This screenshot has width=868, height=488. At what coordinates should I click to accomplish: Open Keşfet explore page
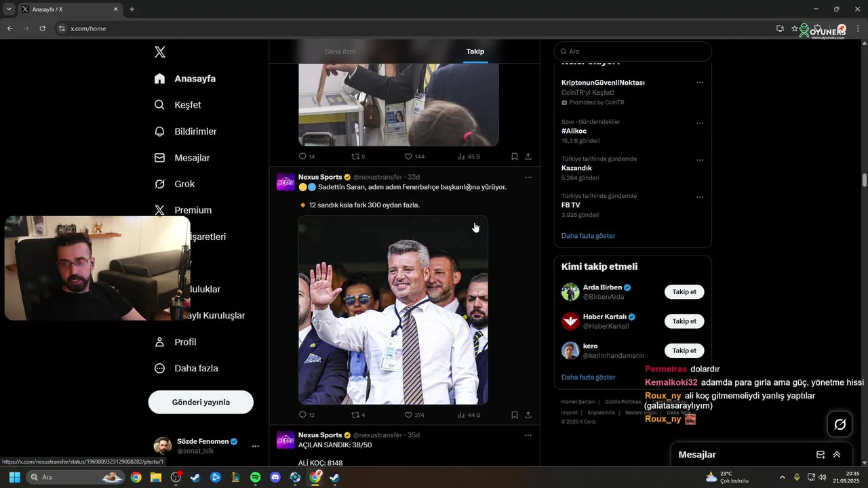[178, 105]
